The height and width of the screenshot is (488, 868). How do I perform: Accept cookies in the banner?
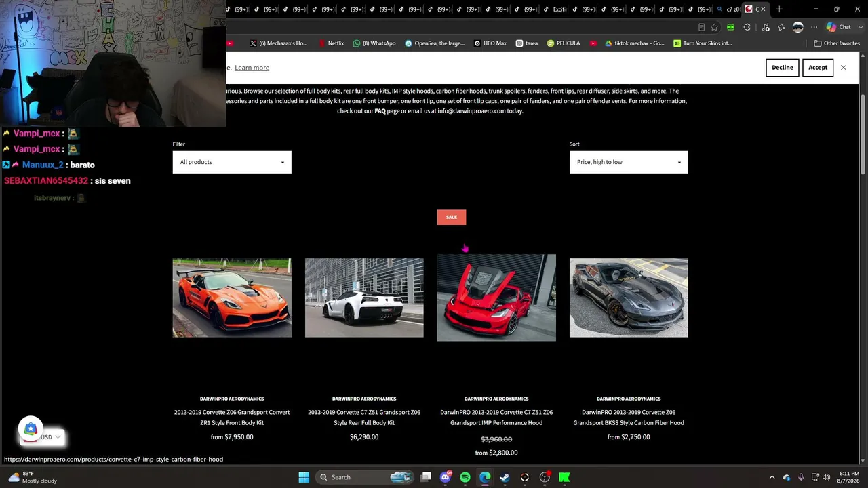pos(818,68)
